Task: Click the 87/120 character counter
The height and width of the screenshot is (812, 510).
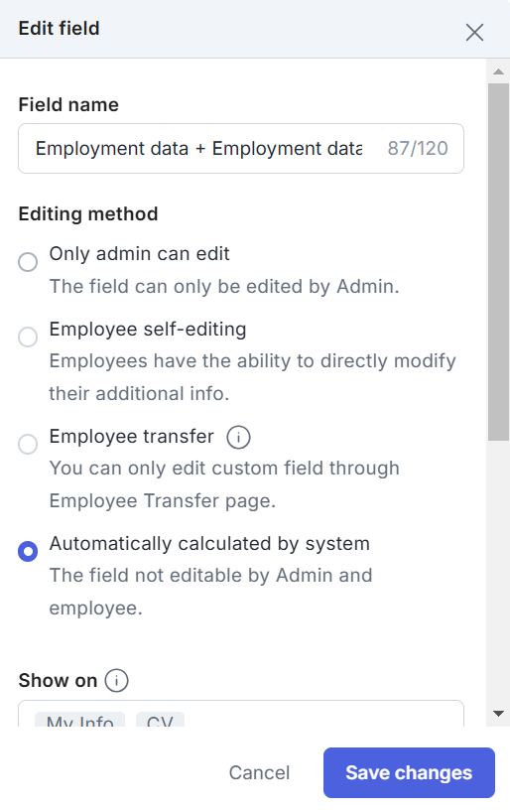Action: [418, 149]
